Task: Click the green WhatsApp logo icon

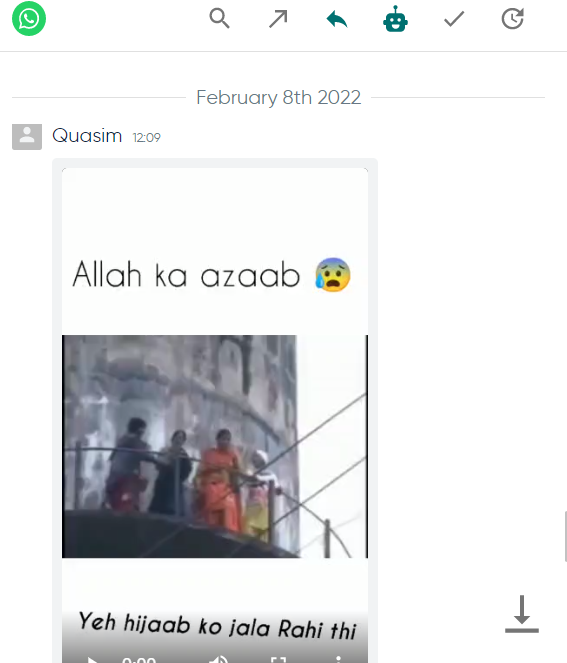Action: pos(29,19)
